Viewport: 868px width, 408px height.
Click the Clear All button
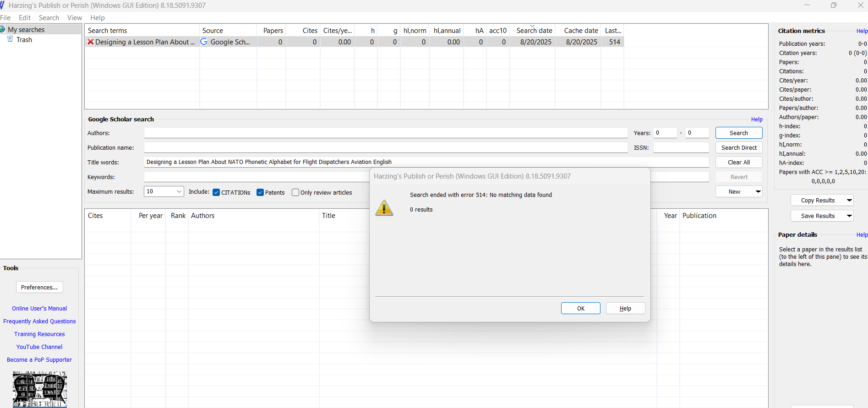click(739, 162)
